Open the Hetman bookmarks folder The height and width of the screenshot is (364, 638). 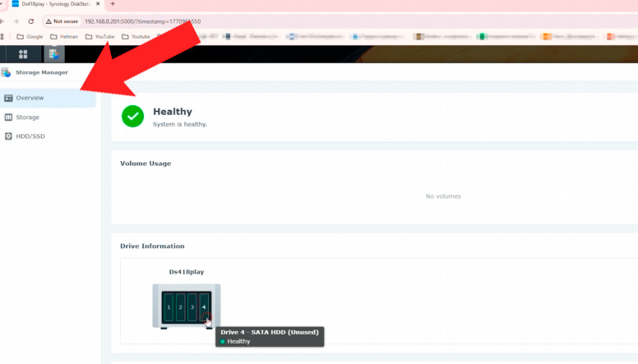64,37
